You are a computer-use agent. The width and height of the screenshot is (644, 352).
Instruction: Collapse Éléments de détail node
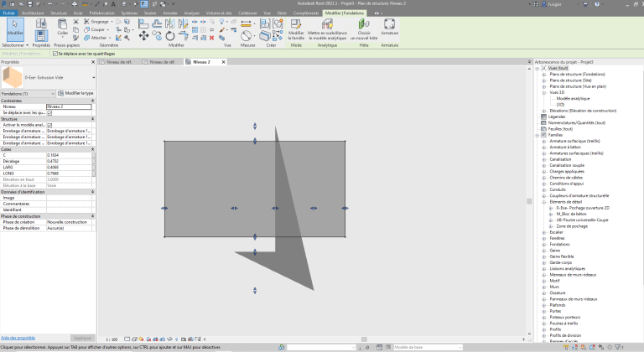point(544,202)
